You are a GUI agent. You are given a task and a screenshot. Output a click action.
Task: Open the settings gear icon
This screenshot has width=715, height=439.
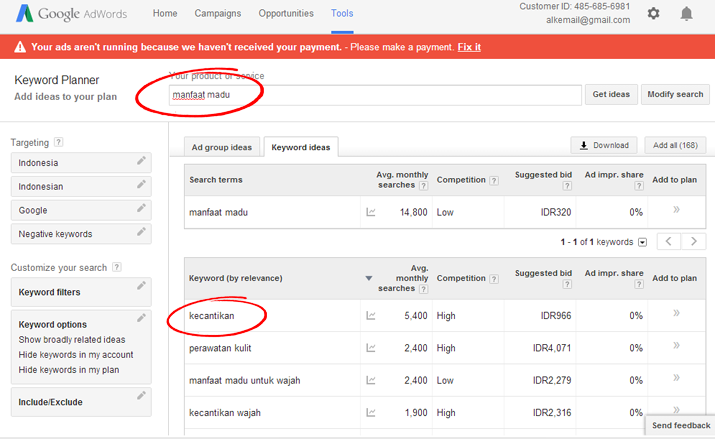pos(653,13)
